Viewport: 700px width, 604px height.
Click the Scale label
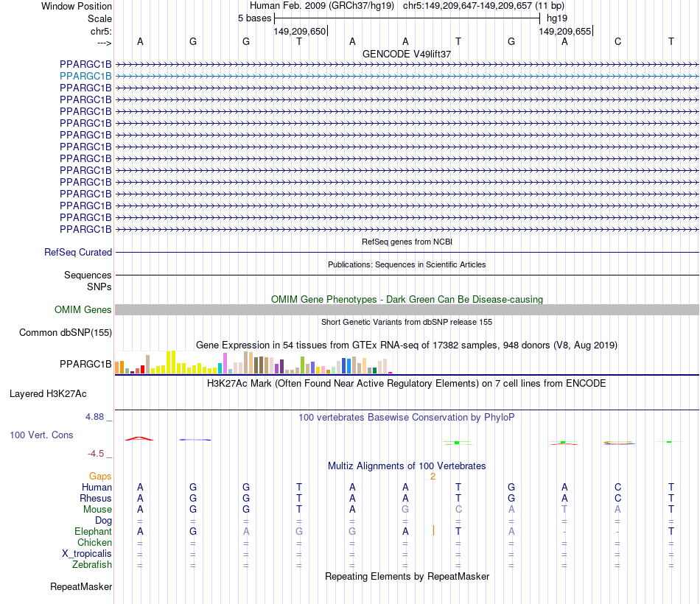[x=99, y=18]
